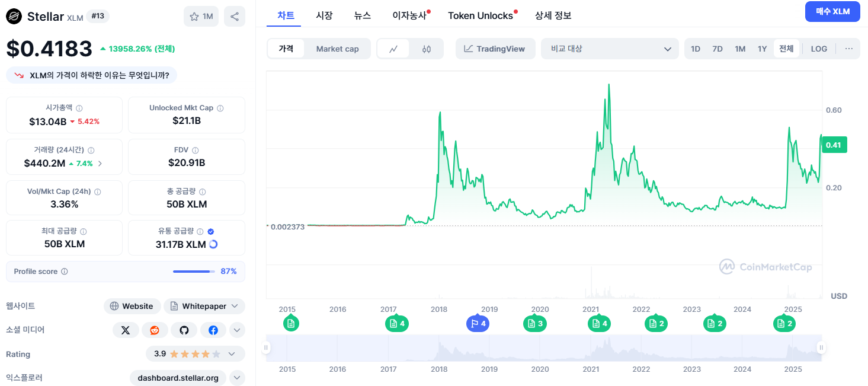This screenshot has width=868, height=386.
Task: Open the Website link
Action: pos(132,306)
